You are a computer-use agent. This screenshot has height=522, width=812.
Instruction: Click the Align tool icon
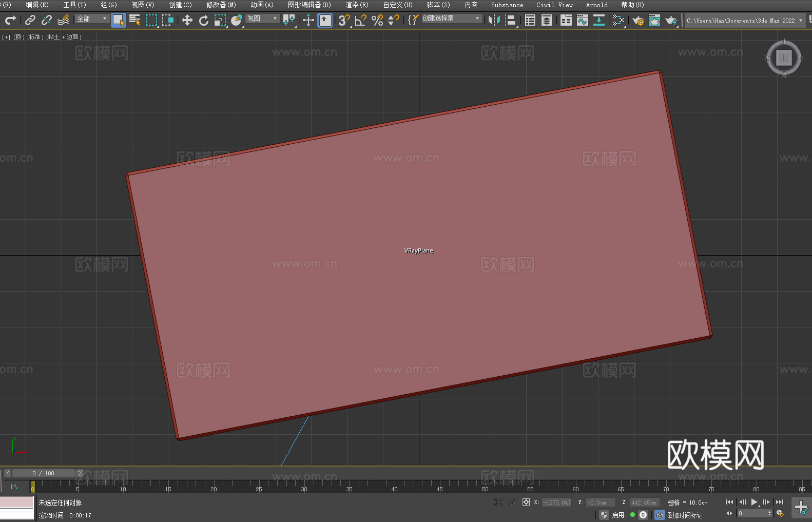[x=511, y=20]
